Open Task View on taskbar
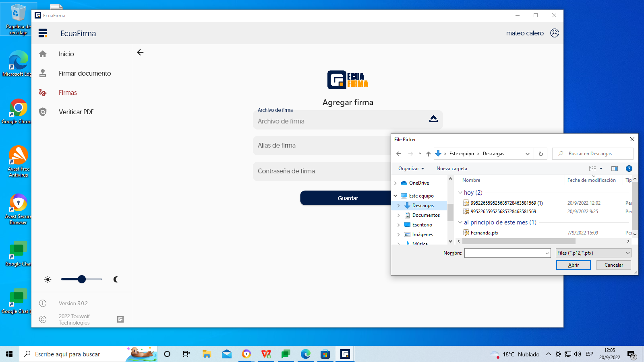This screenshot has width=644, height=362. tap(186, 354)
